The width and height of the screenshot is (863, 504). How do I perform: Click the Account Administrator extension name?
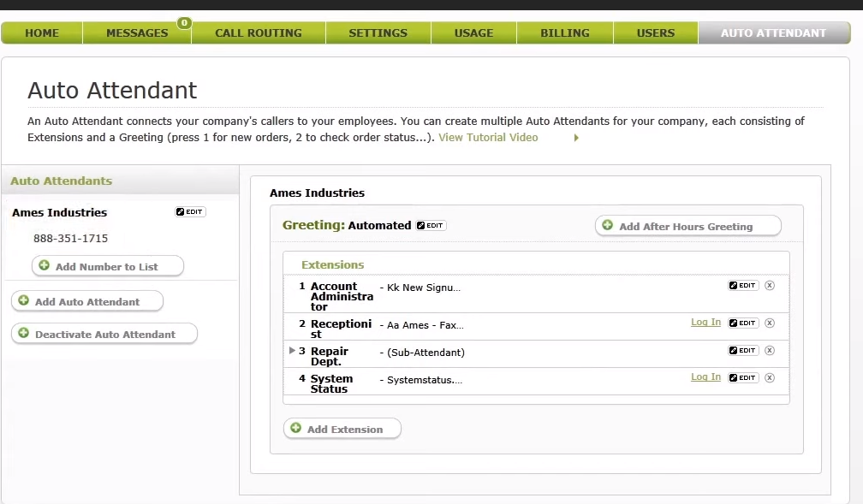(x=342, y=297)
